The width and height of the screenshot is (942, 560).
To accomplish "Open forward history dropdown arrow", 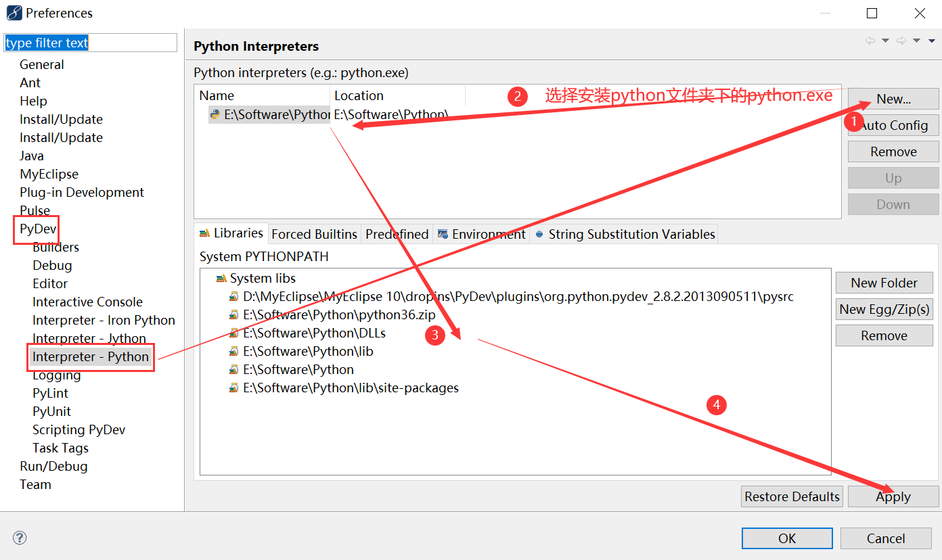I will [916, 41].
